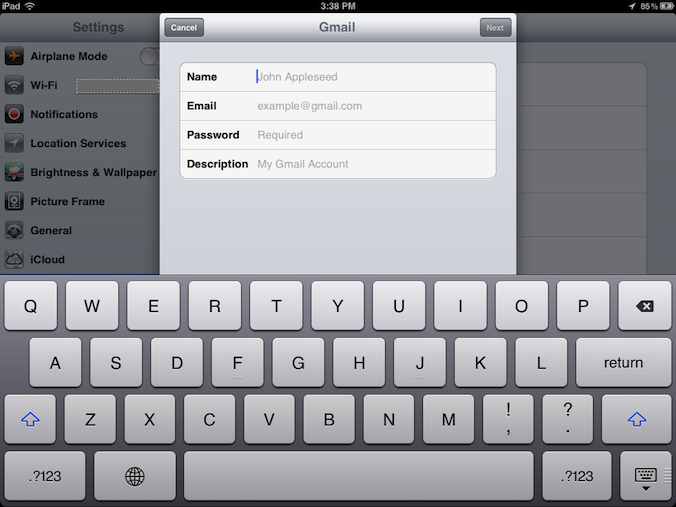676x507 pixels.
Task: Tap the G key
Action: pos(298,362)
